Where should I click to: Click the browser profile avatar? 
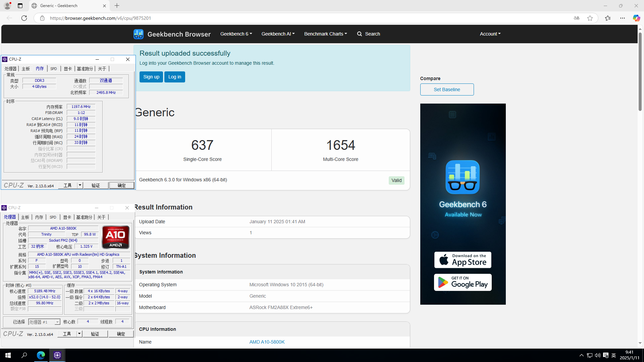(x=7, y=6)
